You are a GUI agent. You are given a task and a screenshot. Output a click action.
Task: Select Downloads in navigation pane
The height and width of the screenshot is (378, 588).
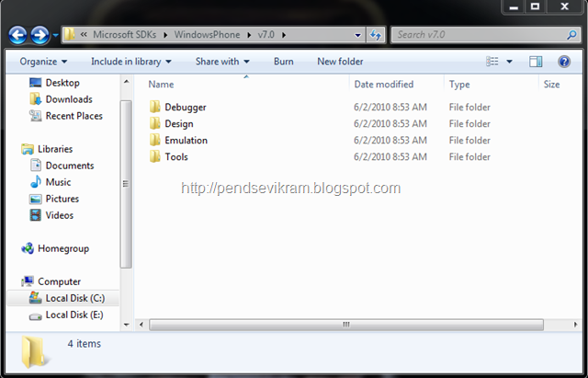[x=69, y=99]
